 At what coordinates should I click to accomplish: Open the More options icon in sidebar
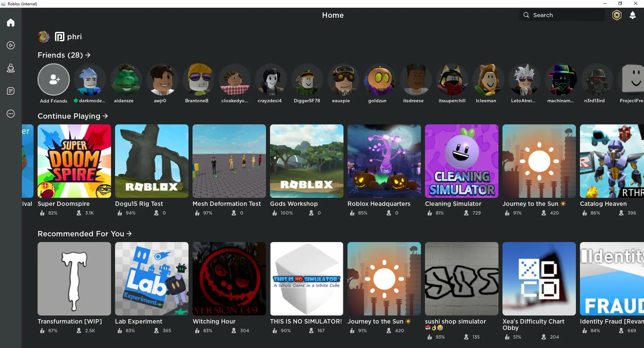[x=11, y=114]
